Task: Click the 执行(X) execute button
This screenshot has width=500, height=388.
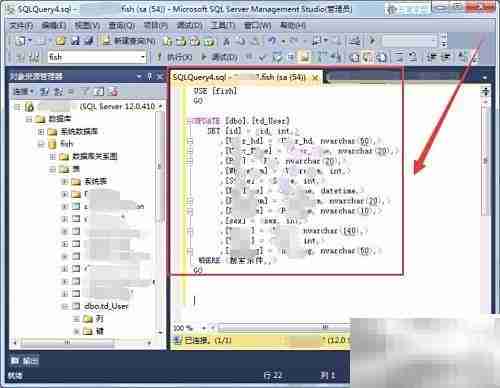Action: pos(175,57)
